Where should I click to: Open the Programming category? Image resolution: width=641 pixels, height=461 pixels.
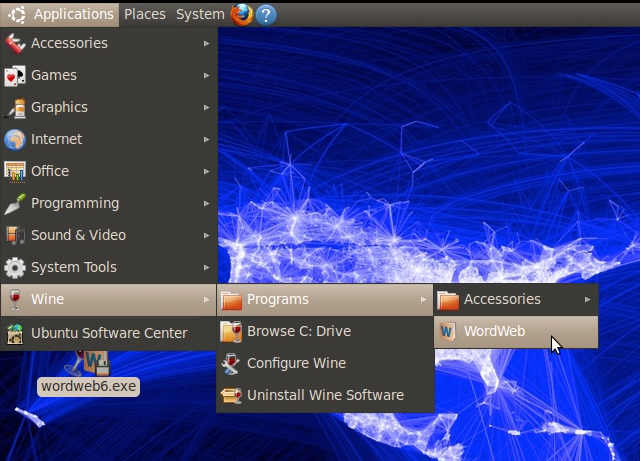pos(108,203)
